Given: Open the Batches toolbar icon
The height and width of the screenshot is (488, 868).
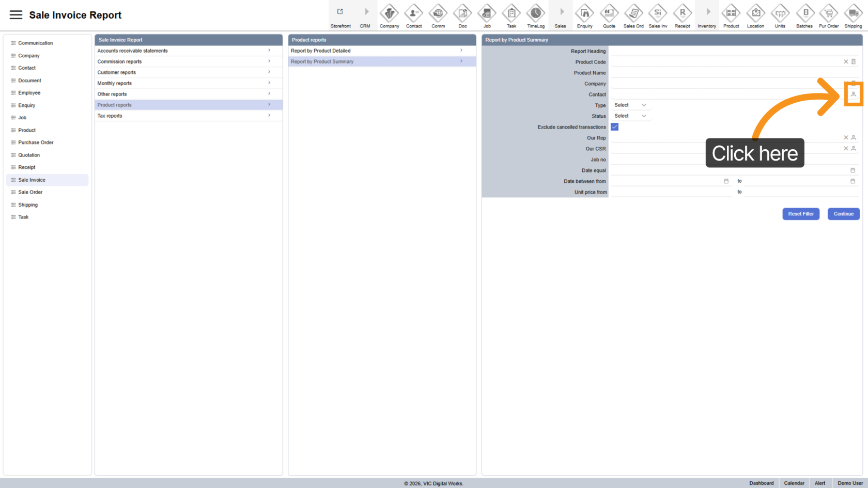Looking at the screenshot, I should pos(804,15).
